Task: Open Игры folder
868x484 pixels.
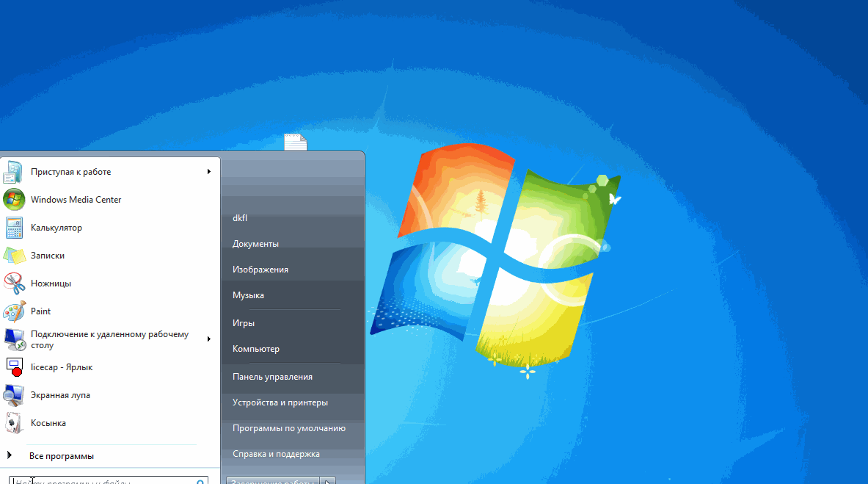Action: pos(243,323)
